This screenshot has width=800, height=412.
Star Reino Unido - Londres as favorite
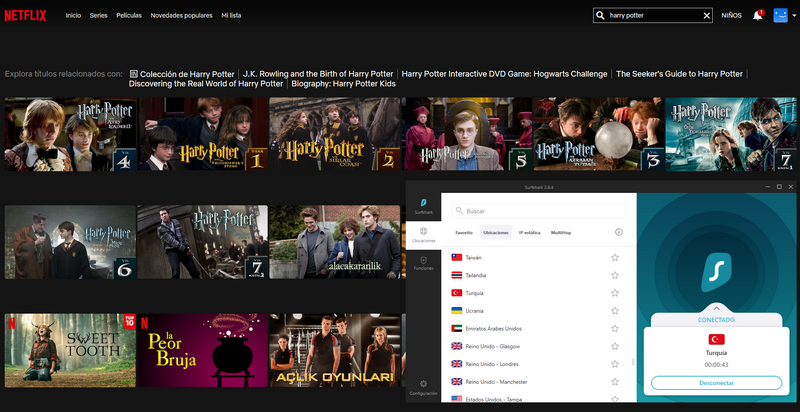[615, 364]
